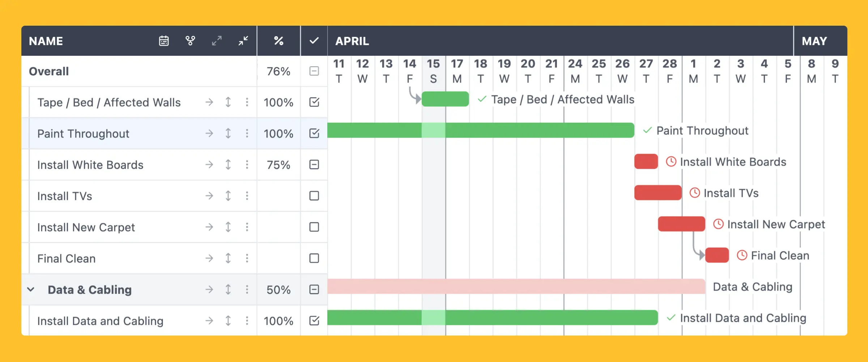Viewport: 868px width, 362px height.
Task: Click the APRIL month header
Action: click(x=352, y=41)
